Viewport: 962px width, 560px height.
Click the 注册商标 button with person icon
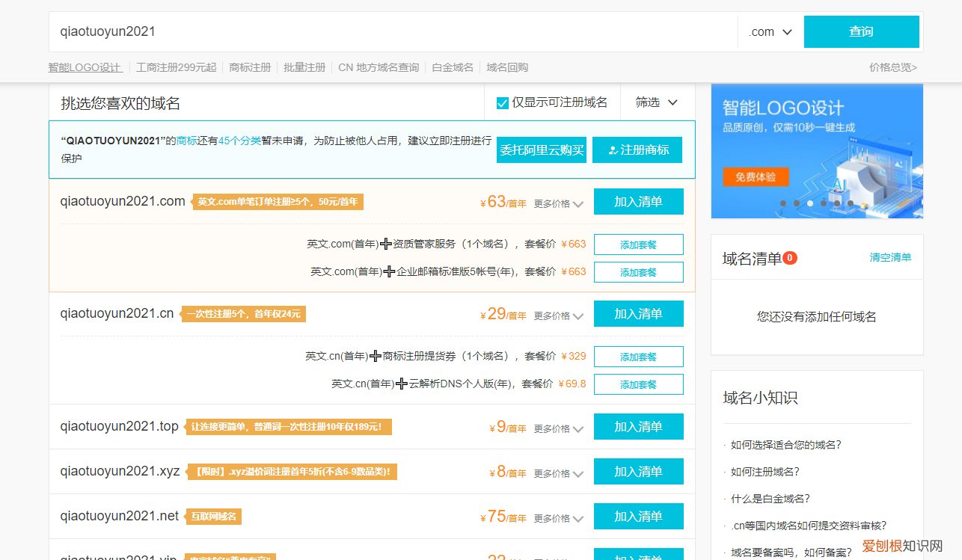coord(637,150)
